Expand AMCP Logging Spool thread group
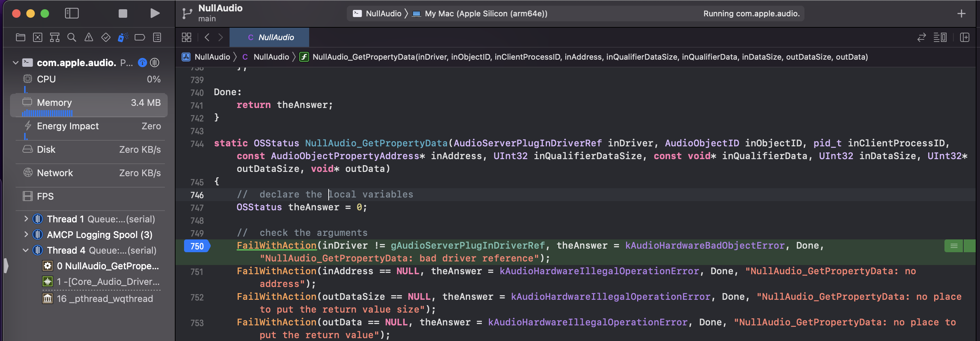 pyautogui.click(x=26, y=234)
